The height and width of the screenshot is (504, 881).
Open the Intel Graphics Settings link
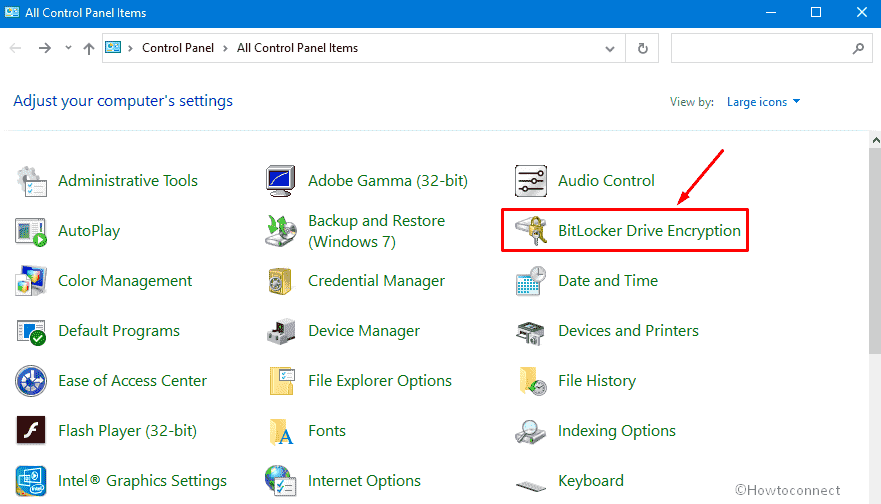click(143, 481)
